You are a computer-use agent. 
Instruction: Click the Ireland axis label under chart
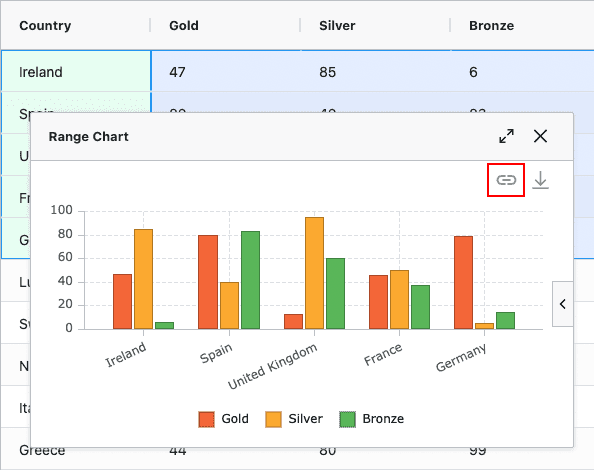(x=125, y=354)
